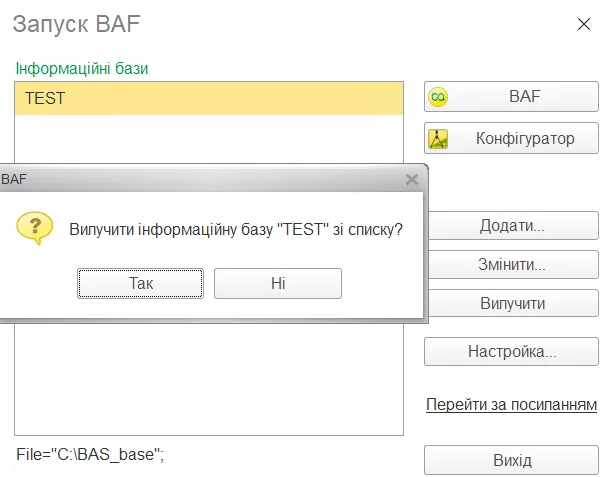This screenshot has height=477, width=602.
Task: Launch the base with BAF button
Action: click(x=510, y=97)
